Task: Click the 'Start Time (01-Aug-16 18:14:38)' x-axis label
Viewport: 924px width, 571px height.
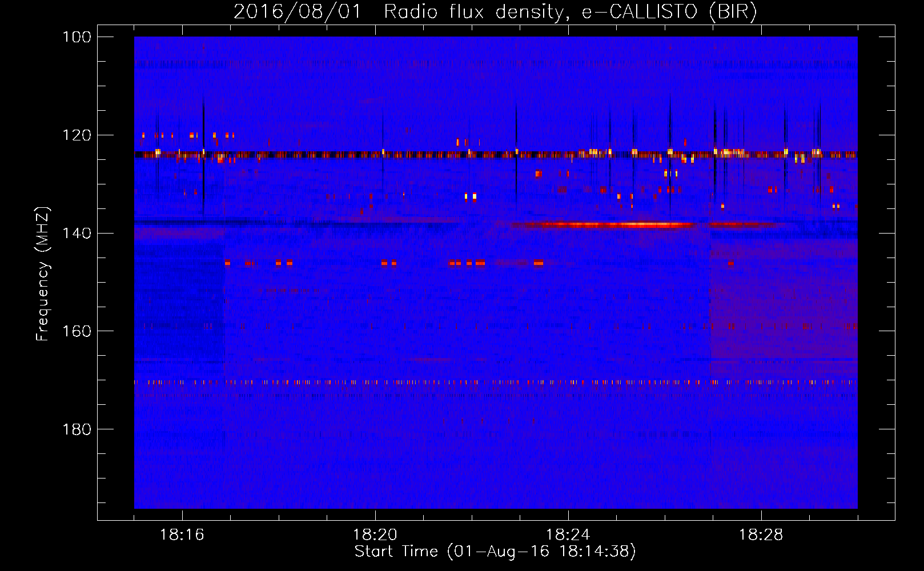Action: click(x=495, y=552)
